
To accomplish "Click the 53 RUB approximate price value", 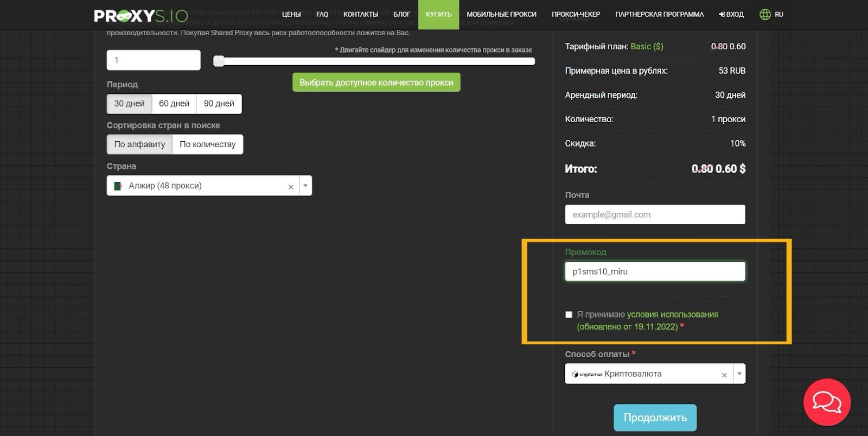I will [x=732, y=71].
